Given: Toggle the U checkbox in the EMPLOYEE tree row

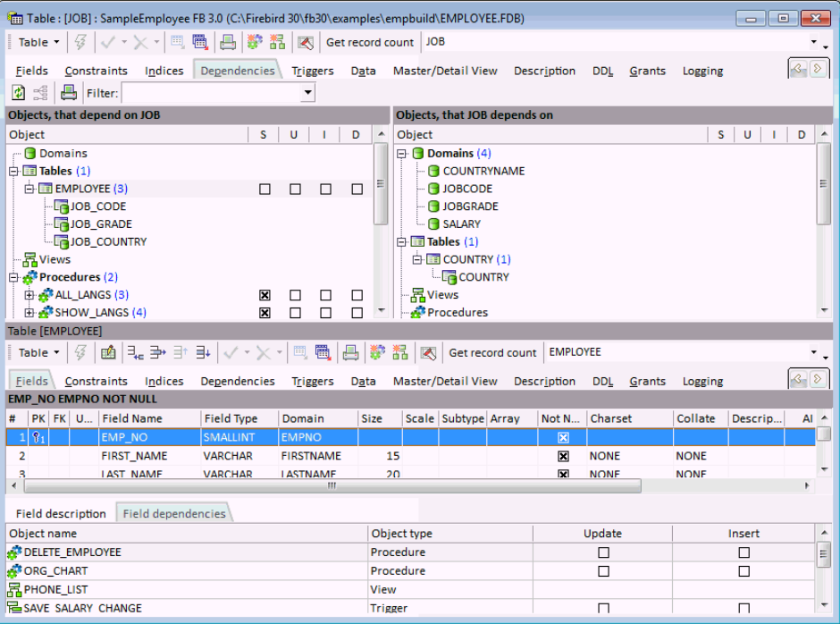Looking at the screenshot, I should [x=295, y=190].
